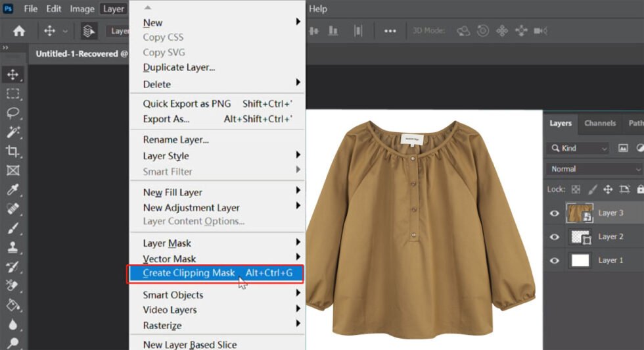Image resolution: width=644 pixels, height=350 pixels.
Task: Select the Layer 1 row
Action: pos(594,261)
